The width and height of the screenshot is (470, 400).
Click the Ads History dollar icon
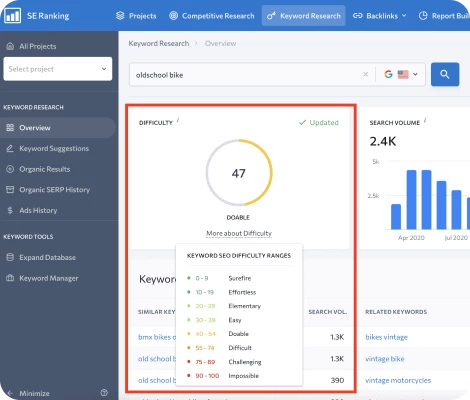click(x=10, y=210)
